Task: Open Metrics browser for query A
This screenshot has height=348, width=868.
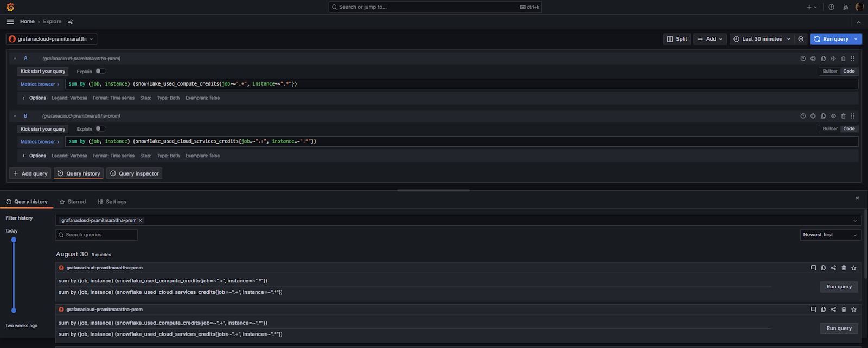Action: tap(40, 84)
